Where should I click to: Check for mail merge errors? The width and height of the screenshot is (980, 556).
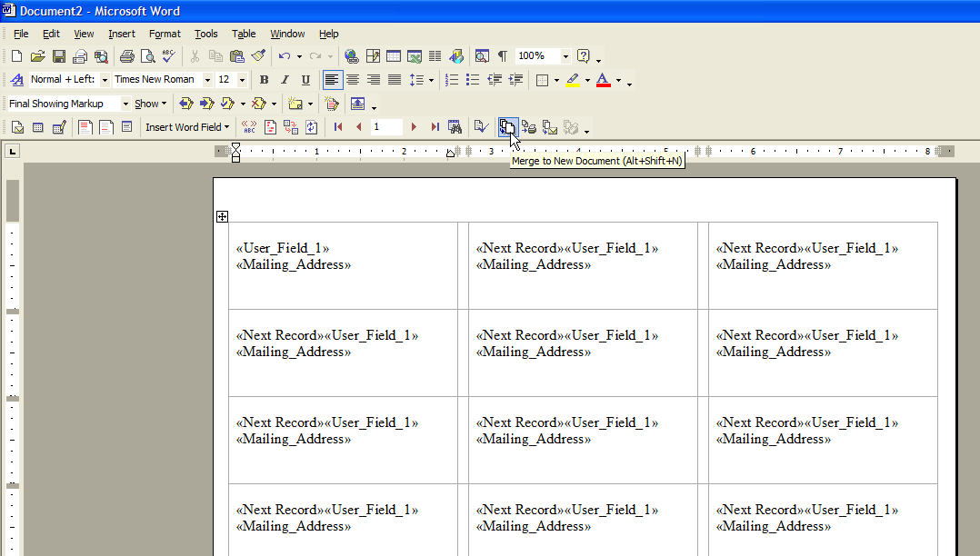click(x=481, y=127)
